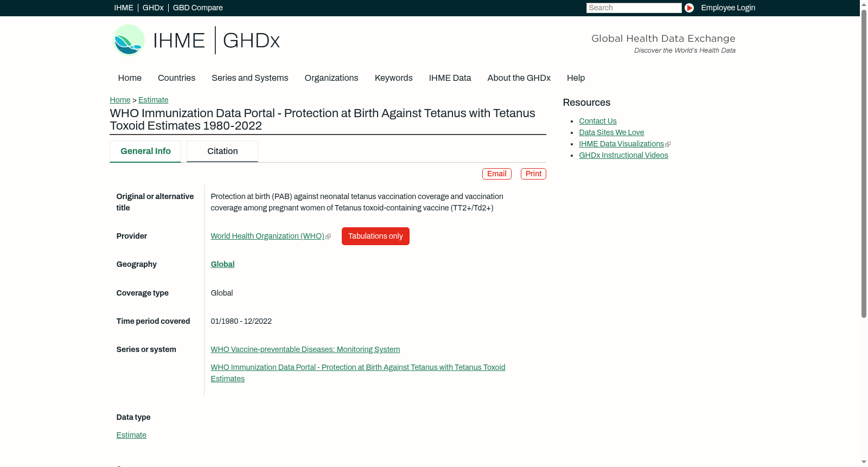Open the Help menu item
868x467 pixels.
[x=576, y=78]
